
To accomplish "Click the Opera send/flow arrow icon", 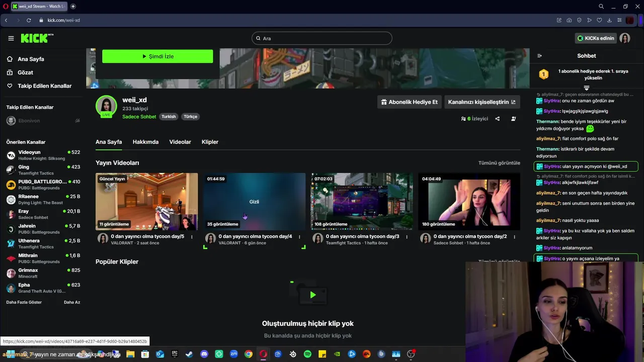I will [589, 20].
